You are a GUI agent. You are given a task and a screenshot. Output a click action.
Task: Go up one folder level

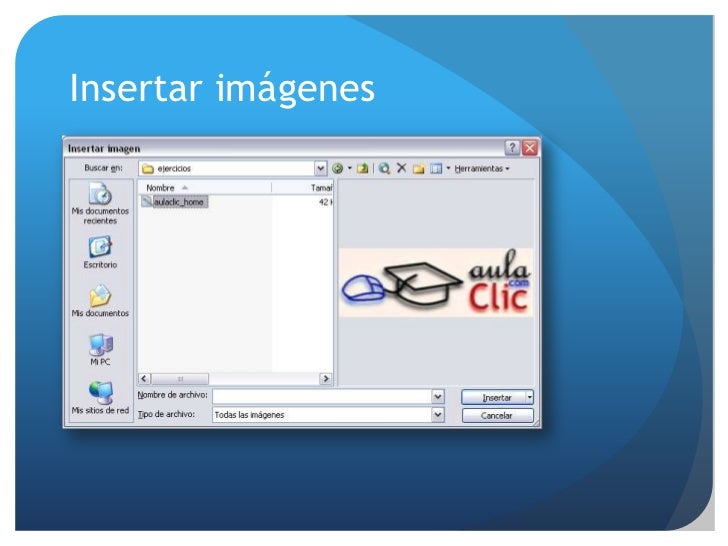363,169
